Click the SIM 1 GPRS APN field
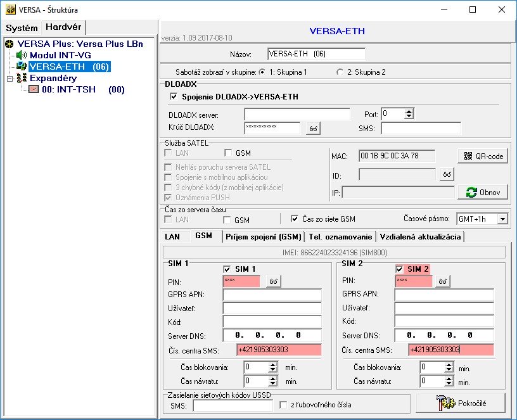 coord(272,295)
